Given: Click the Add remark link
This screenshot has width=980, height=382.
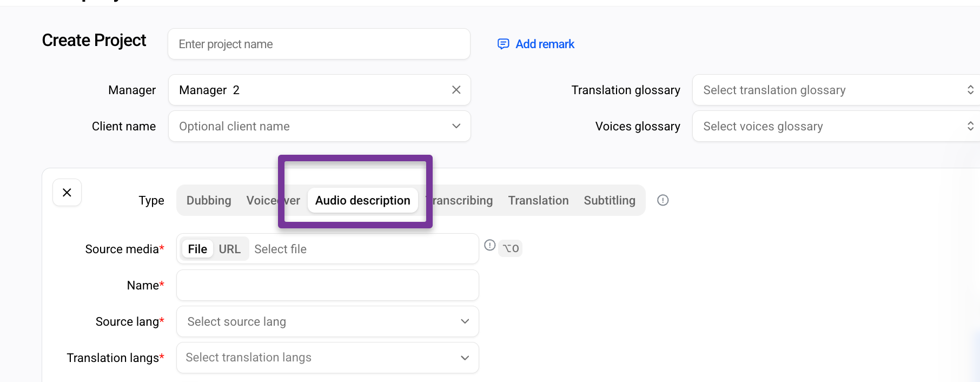Looking at the screenshot, I should pos(545,44).
